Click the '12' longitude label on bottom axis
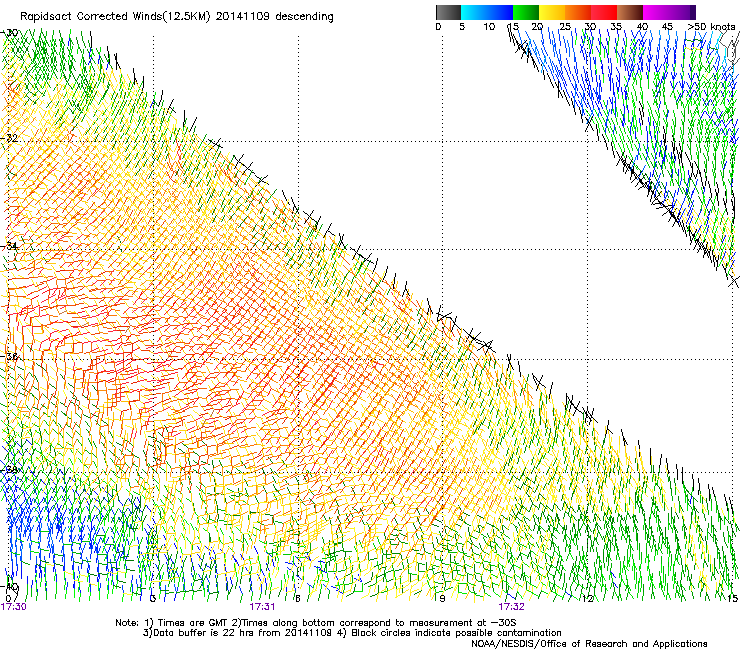Viewport: 740px width, 650px height. point(588,599)
